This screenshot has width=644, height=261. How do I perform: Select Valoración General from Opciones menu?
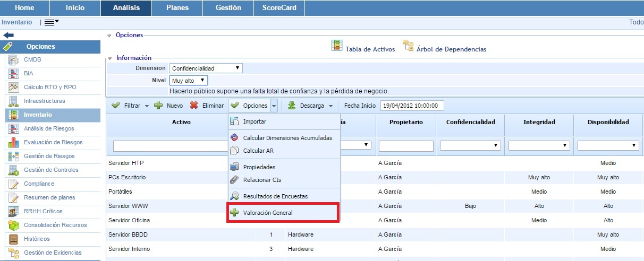point(268,213)
